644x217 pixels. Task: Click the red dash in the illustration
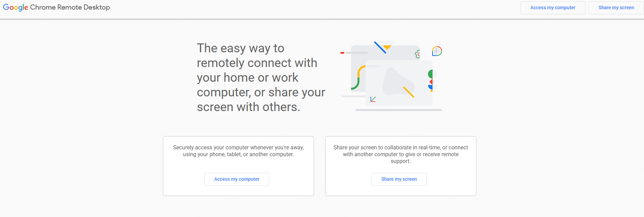342,53
